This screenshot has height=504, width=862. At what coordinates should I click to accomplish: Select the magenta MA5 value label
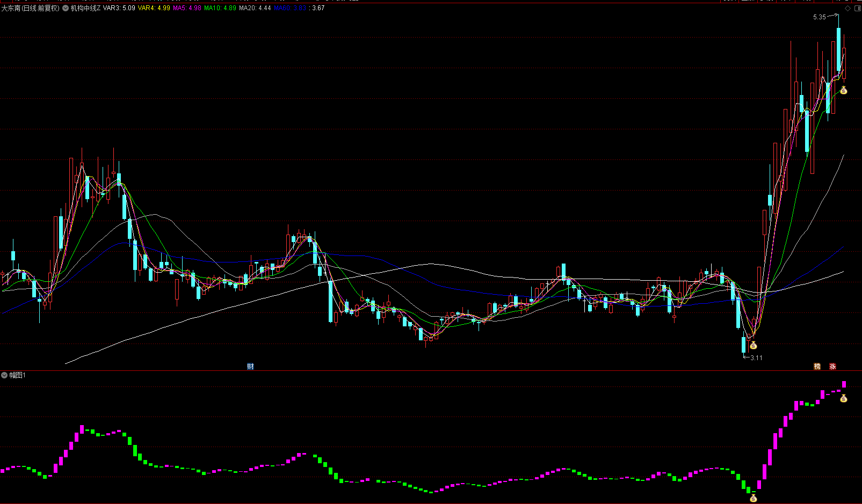[187, 9]
